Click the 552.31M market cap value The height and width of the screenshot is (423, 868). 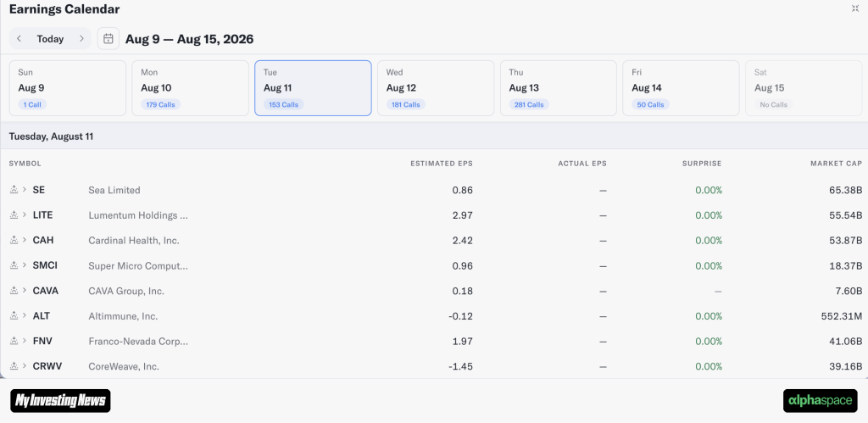coord(842,316)
